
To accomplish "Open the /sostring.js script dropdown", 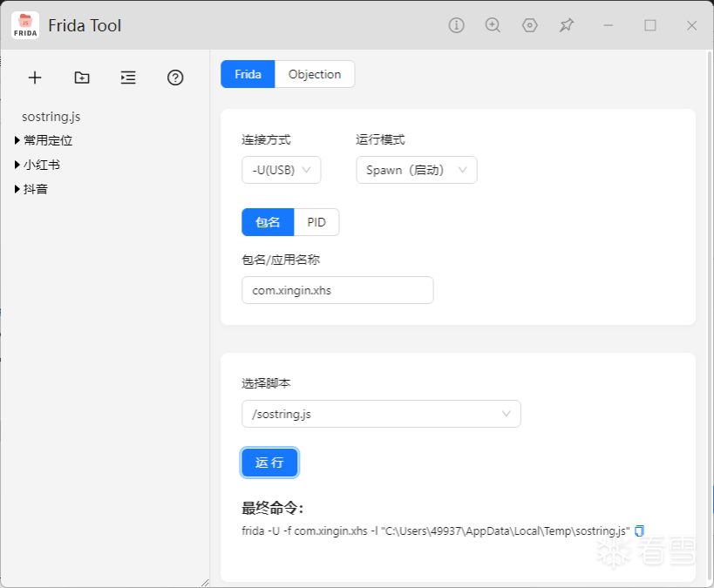I will 381,414.
